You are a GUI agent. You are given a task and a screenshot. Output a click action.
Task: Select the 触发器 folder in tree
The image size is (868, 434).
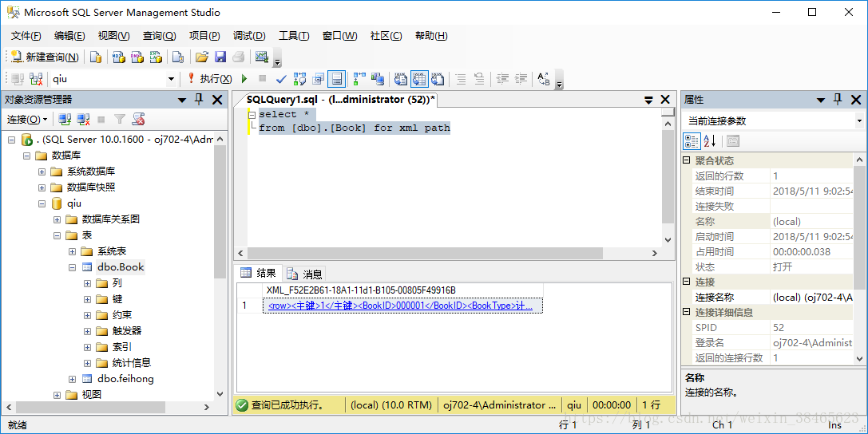127,330
